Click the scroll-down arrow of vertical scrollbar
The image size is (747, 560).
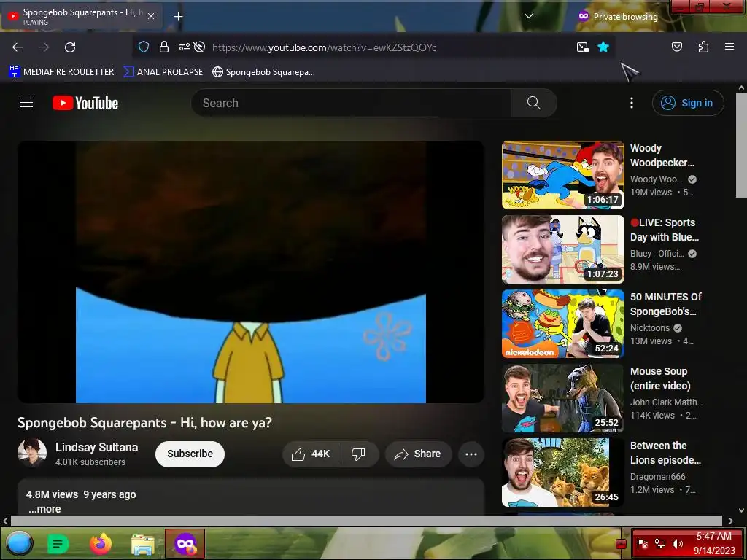point(741,510)
